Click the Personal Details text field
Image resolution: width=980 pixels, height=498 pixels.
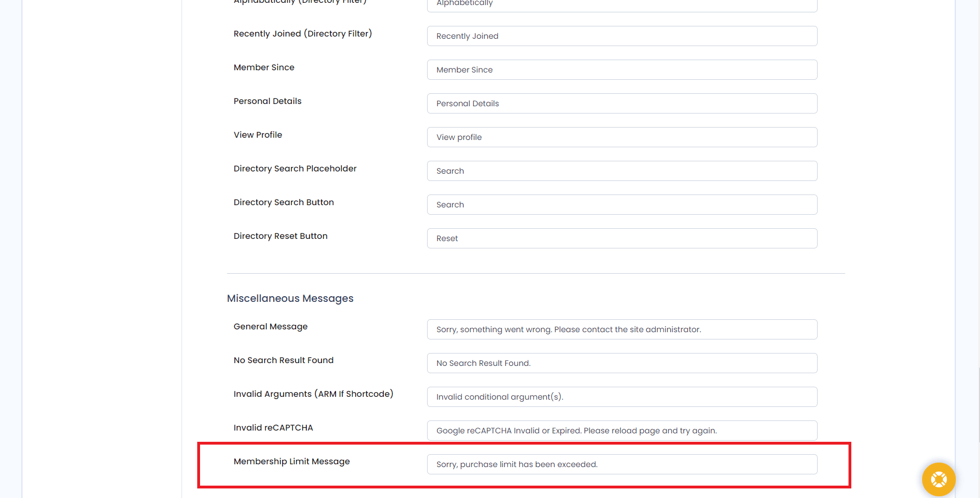[x=621, y=103]
